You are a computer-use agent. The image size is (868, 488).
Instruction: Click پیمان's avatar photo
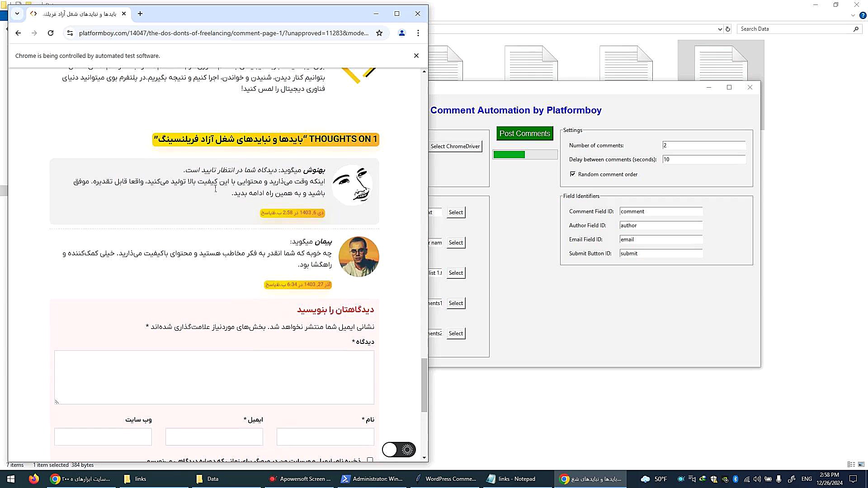tap(359, 257)
